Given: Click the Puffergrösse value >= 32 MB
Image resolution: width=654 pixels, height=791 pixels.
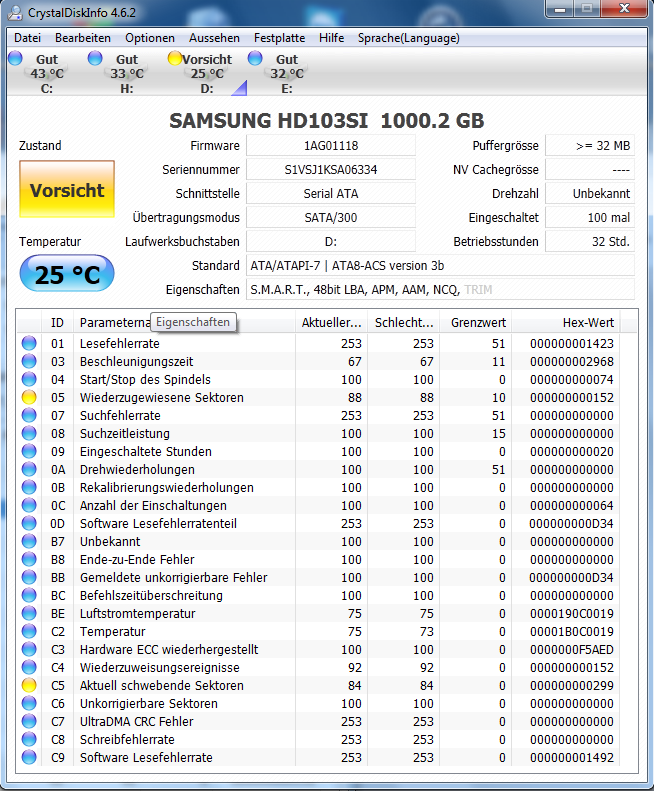Looking at the screenshot, I should [x=589, y=146].
